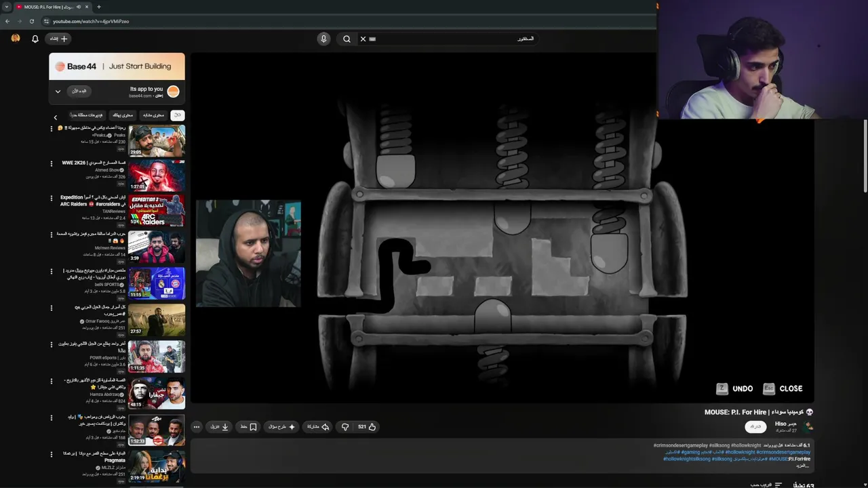Image resolution: width=868 pixels, height=488 pixels.
Task: Open more options for Mo'men Reviews video
Action: pyautogui.click(x=52, y=235)
